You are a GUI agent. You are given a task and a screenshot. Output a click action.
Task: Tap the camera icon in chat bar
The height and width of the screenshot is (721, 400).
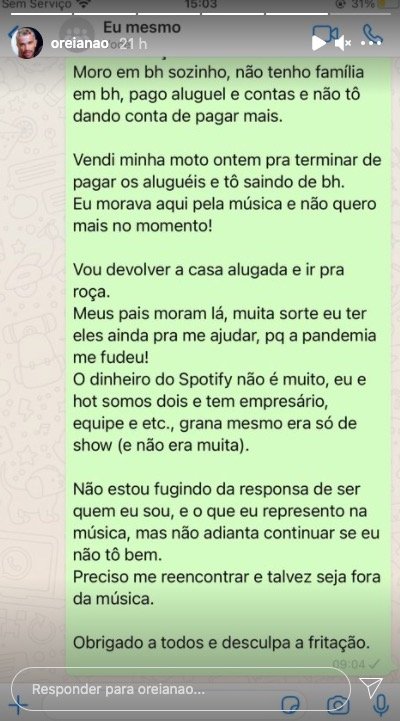click(x=338, y=704)
